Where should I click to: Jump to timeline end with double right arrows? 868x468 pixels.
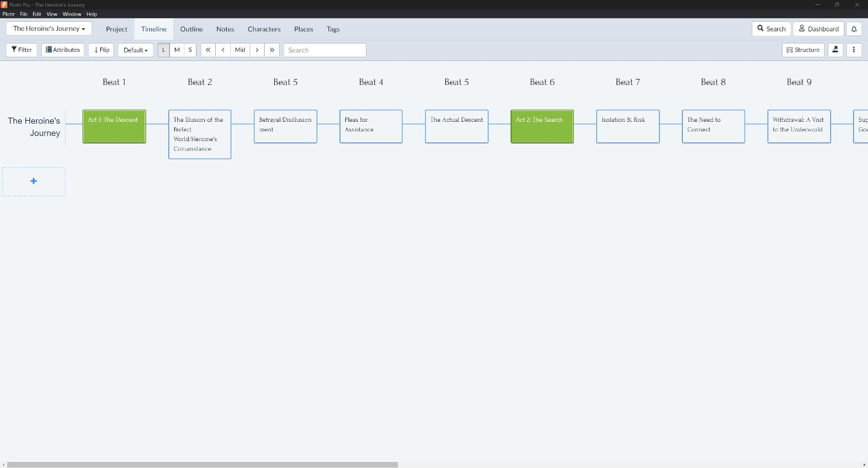272,50
